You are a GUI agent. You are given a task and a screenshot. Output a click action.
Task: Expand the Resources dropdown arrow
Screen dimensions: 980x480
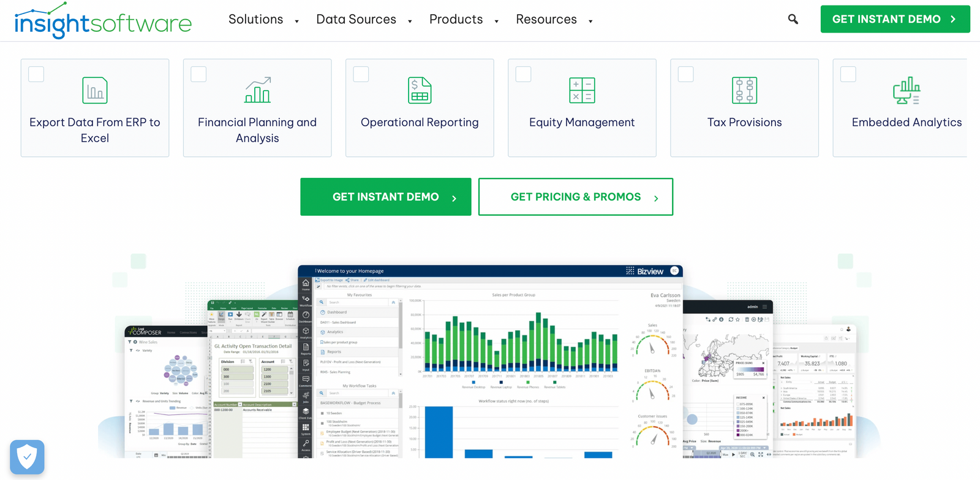[x=590, y=21]
